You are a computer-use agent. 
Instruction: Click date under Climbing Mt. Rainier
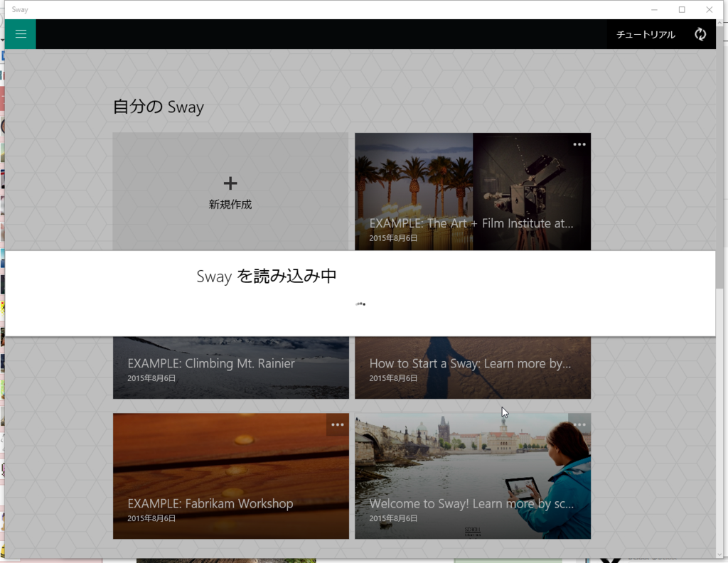coord(151,378)
